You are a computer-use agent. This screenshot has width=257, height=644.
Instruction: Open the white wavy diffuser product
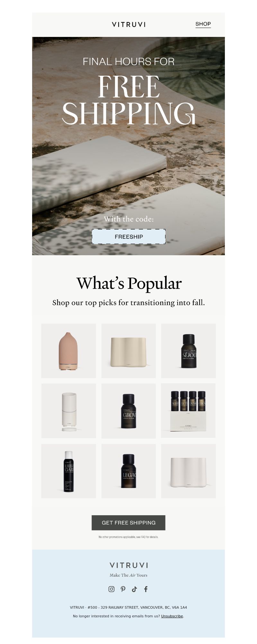188,471
